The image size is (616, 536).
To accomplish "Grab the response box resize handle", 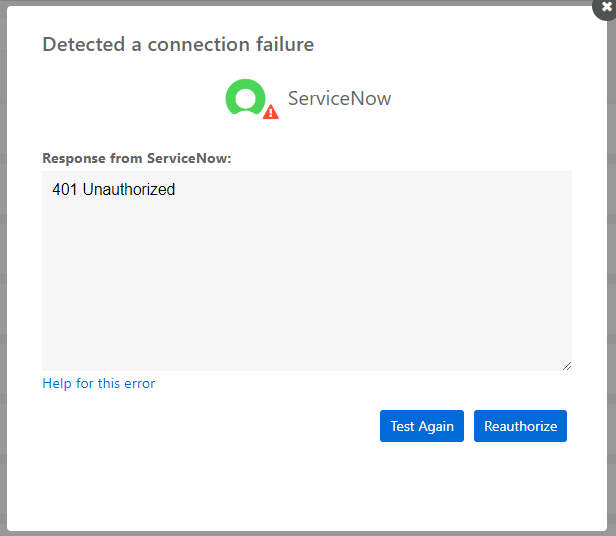I will (566, 365).
